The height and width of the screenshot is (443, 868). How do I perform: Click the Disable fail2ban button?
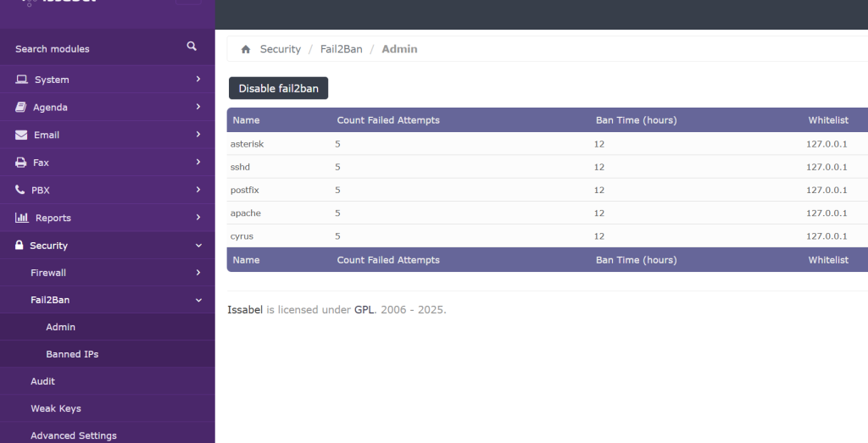click(278, 88)
